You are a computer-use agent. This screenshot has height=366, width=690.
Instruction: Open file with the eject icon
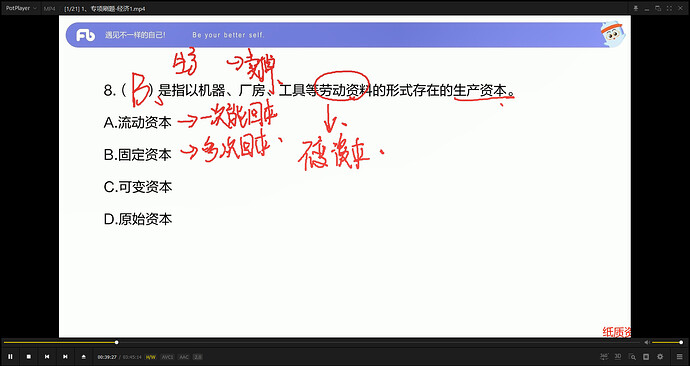[x=84, y=357]
